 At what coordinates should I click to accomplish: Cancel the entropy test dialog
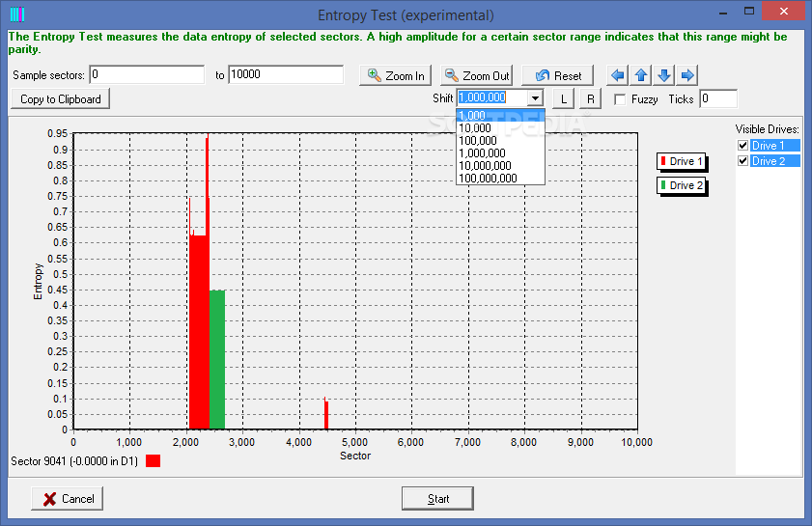coord(68,499)
